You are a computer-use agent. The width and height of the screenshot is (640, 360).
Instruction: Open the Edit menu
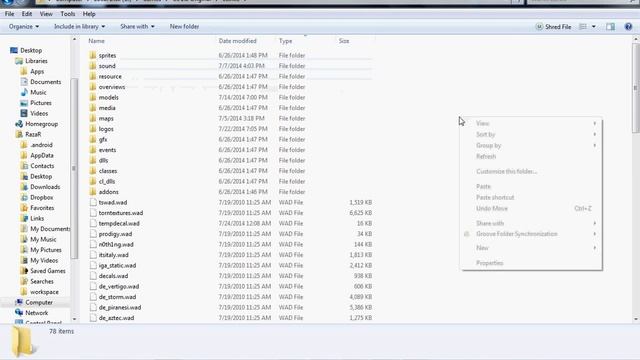pos(27,14)
